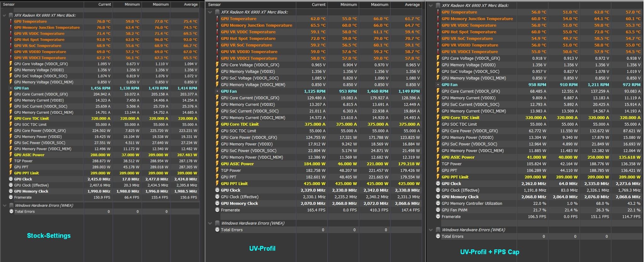Click lightning icon of GPU Core TDC Limit, Stock-Settings
This screenshot has height=262, width=644.
pos(11,118)
